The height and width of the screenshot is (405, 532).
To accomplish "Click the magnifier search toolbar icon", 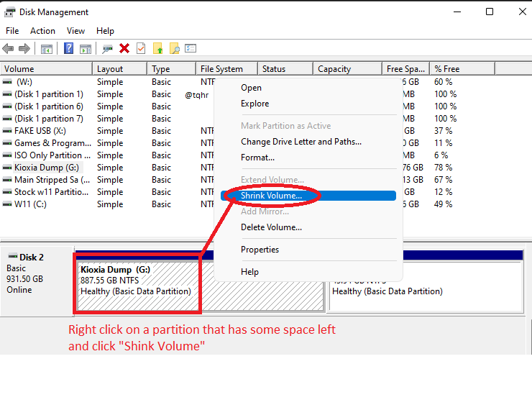I will point(174,49).
